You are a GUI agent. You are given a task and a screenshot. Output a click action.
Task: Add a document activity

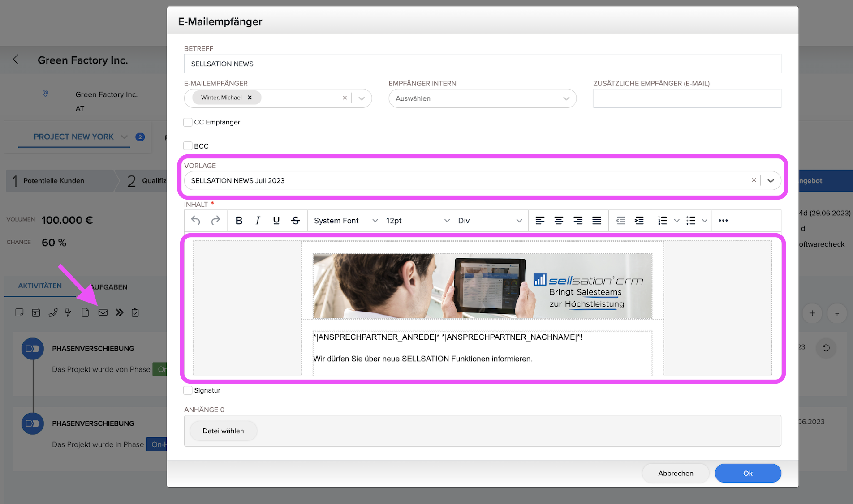(85, 312)
